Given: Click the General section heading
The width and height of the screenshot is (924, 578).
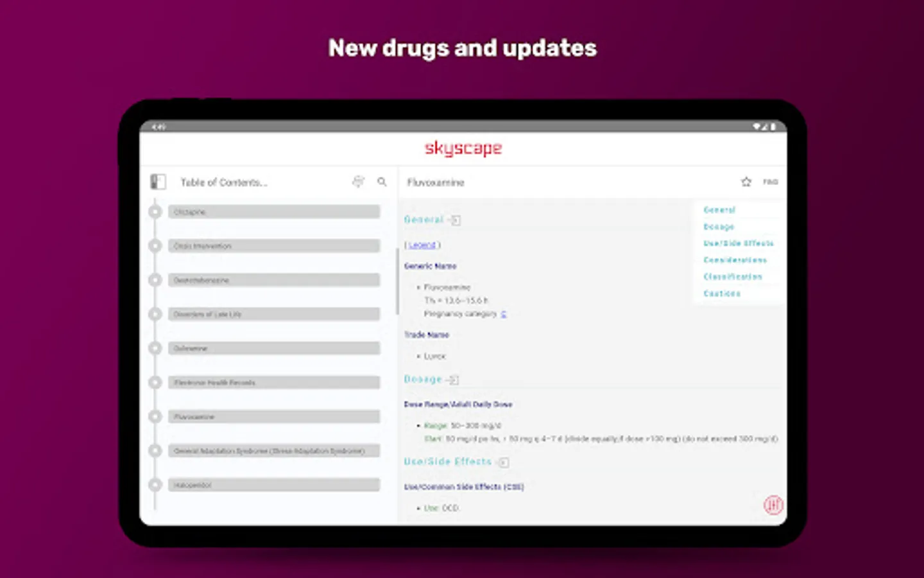Looking at the screenshot, I should (x=424, y=220).
